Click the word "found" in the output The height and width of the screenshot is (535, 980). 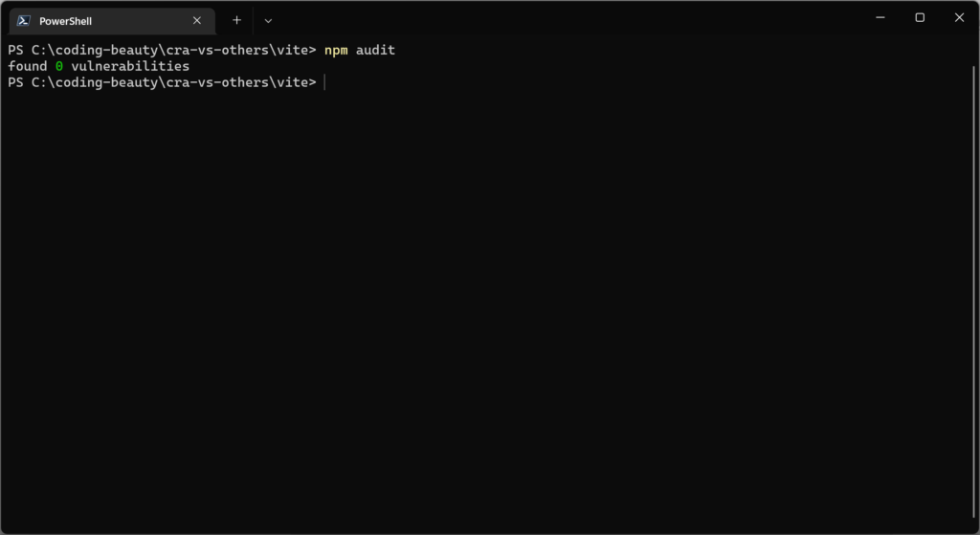pos(27,66)
